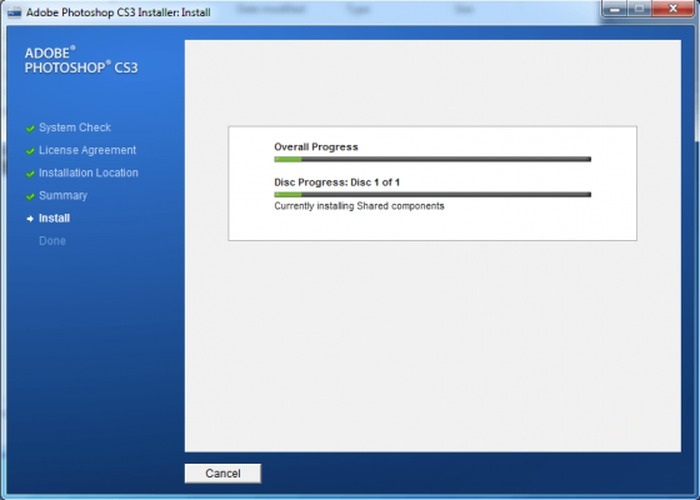Select the checkmark beside Installation Location
Image resolution: width=700 pixels, height=500 pixels.
tap(30, 174)
